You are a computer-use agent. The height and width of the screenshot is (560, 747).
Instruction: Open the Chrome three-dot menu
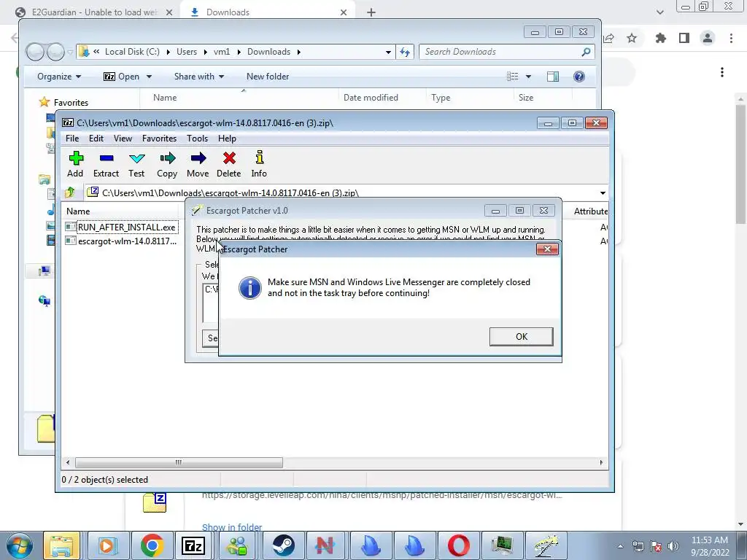(731, 38)
